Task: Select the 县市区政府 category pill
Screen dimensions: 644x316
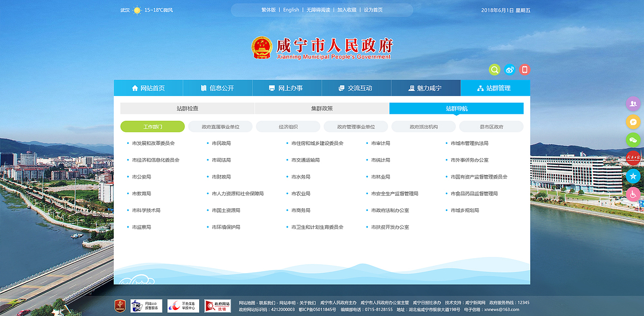Action: (492, 127)
